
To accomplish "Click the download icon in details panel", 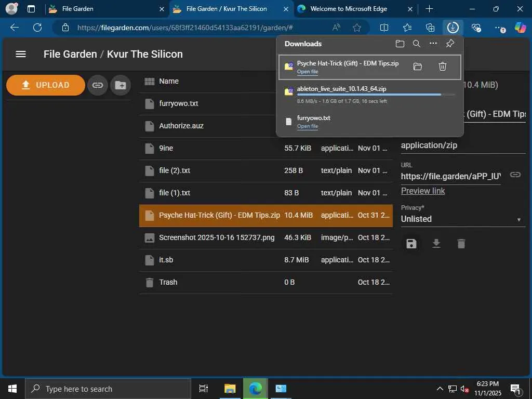I will tap(436, 244).
